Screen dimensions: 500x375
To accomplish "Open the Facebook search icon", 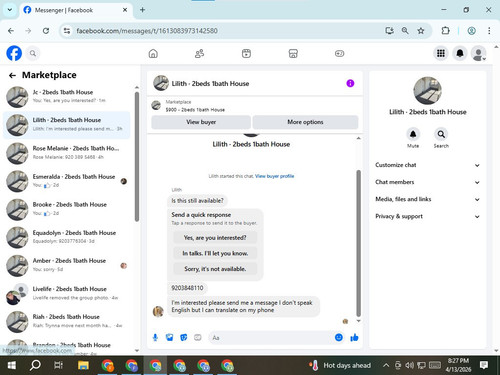I will (33, 53).
